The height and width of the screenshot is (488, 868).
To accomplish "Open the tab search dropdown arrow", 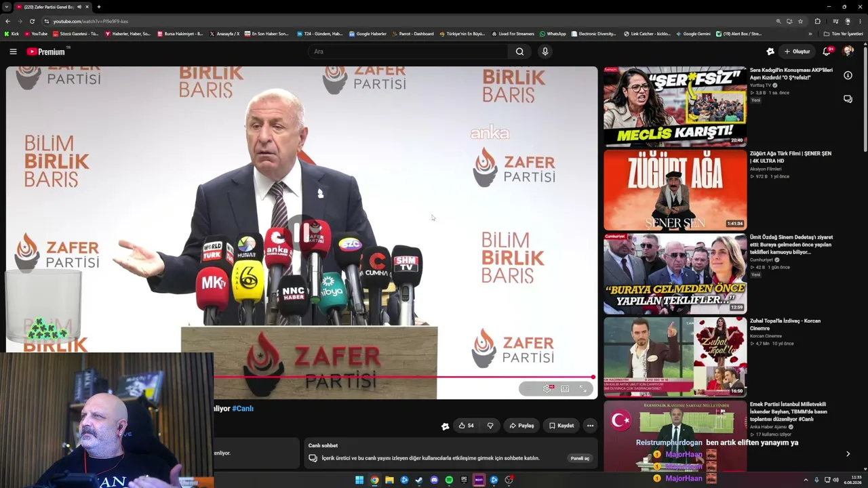I will [x=6, y=7].
